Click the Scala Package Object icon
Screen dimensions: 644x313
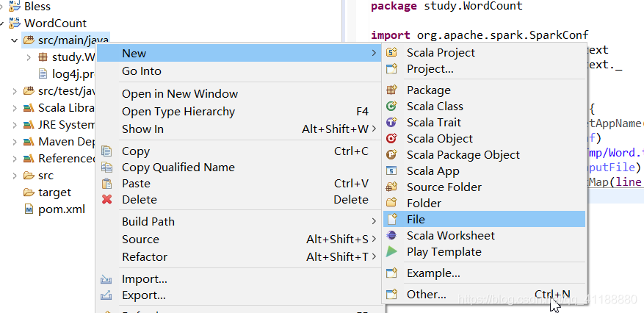[392, 155]
